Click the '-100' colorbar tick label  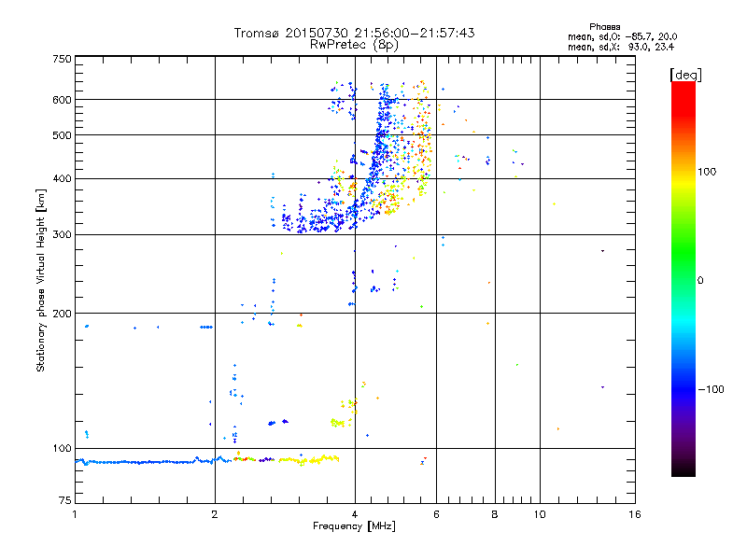[711, 389]
